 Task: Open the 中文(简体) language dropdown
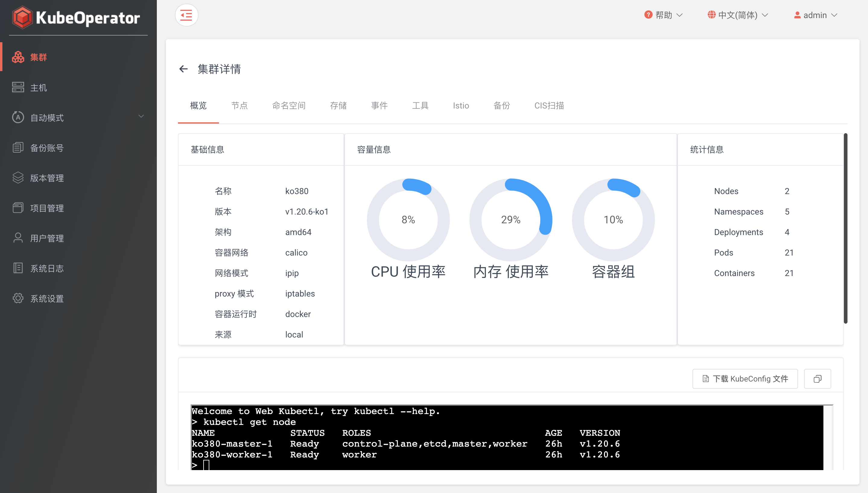pyautogui.click(x=738, y=15)
